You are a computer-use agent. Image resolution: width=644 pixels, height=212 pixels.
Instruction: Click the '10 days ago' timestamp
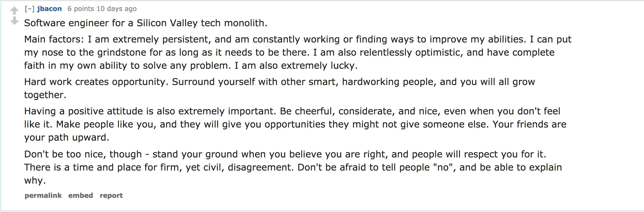click(116, 9)
